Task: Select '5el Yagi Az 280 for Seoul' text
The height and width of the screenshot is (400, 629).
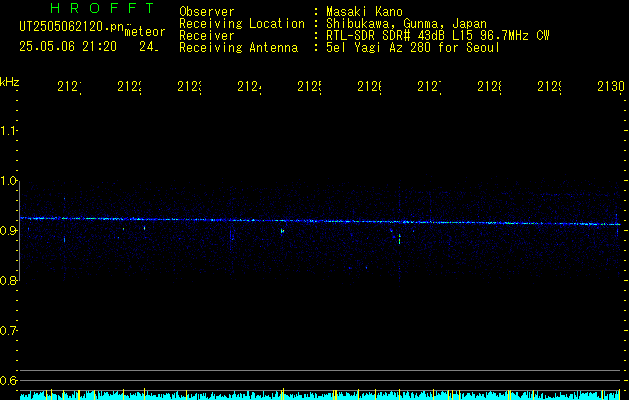Action: tap(413, 48)
